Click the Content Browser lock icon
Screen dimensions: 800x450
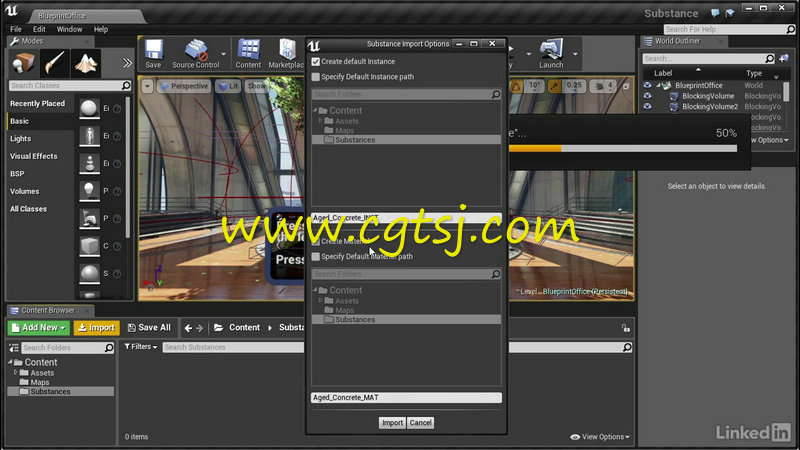(626, 328)
